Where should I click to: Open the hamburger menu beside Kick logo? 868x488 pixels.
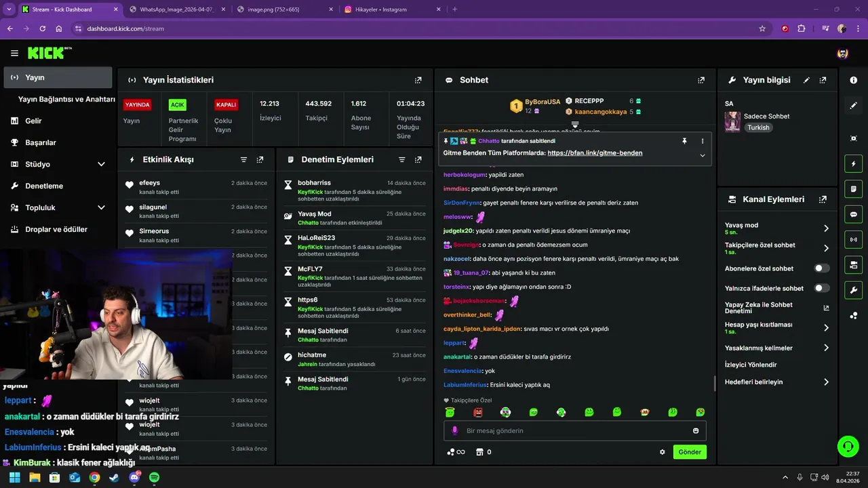(14, 53)
